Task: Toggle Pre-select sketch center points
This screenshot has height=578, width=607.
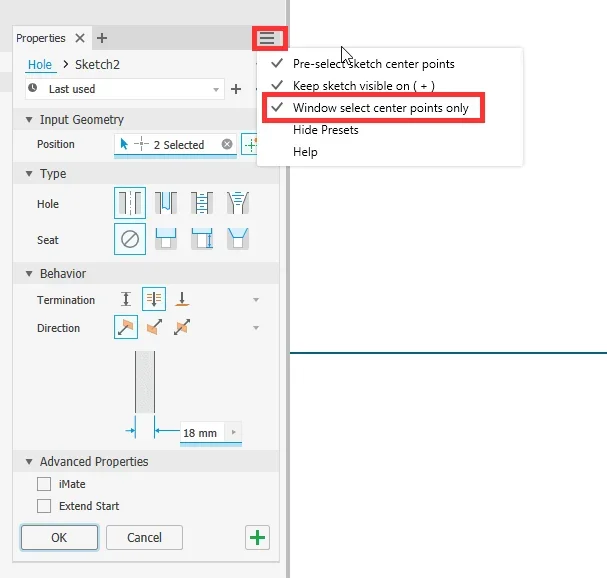Action: (374, 63)
